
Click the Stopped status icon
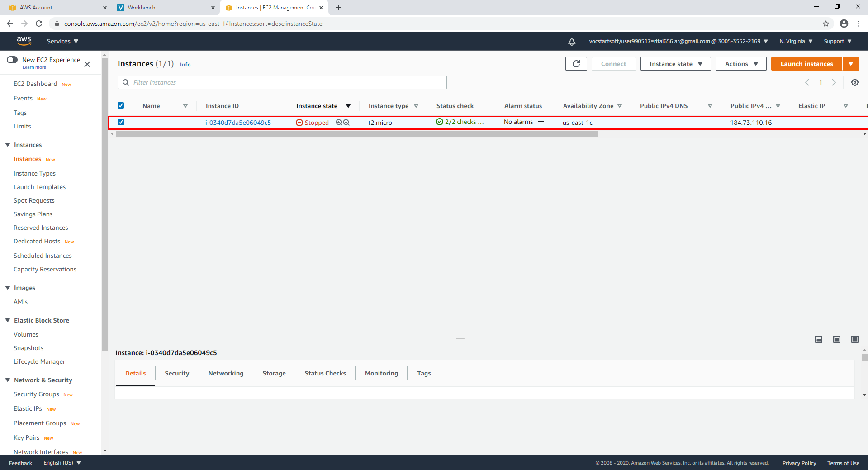(x=299, y=123)
